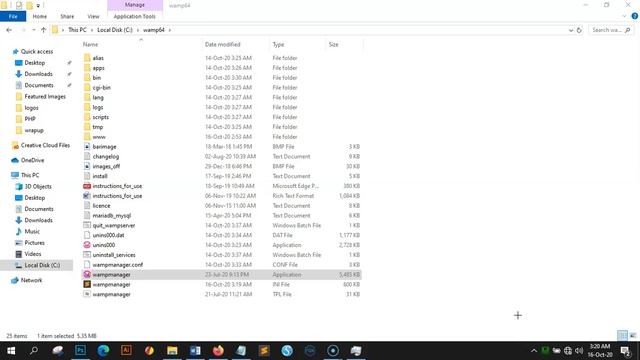Image resolution: width=640 pixels, height=360 pixels.
Task: Switch to the Home ribbon tab
Action: point(40,16)
